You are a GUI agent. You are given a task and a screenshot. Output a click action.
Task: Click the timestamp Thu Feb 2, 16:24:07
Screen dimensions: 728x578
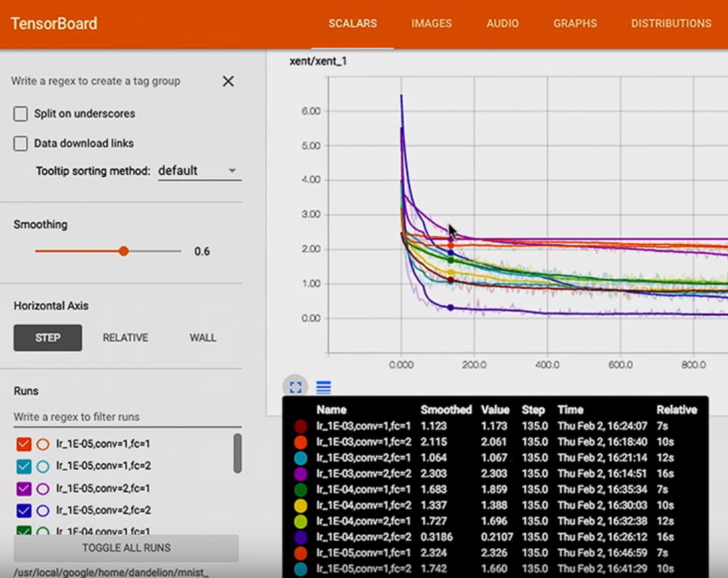point(602,426)
